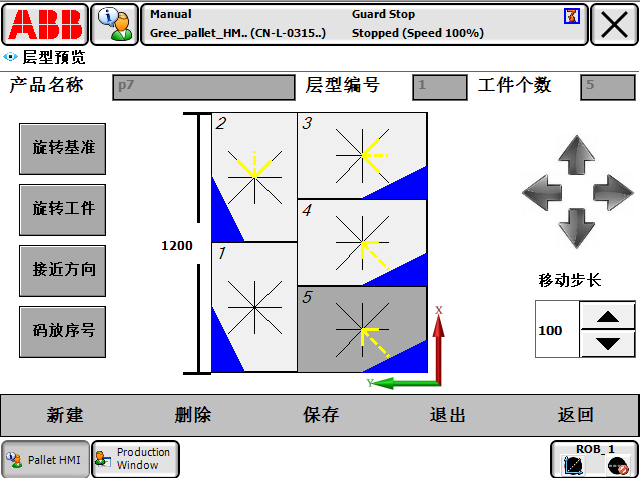Click the 1200 pallet dimension label
This screenshot has height=478, width=640.
pos(177,246)
